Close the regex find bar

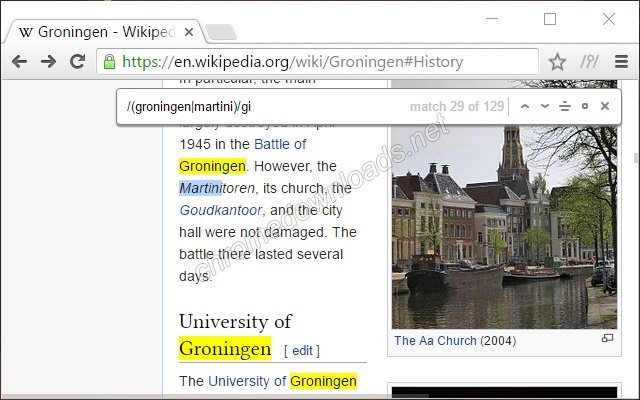[605, 106]
